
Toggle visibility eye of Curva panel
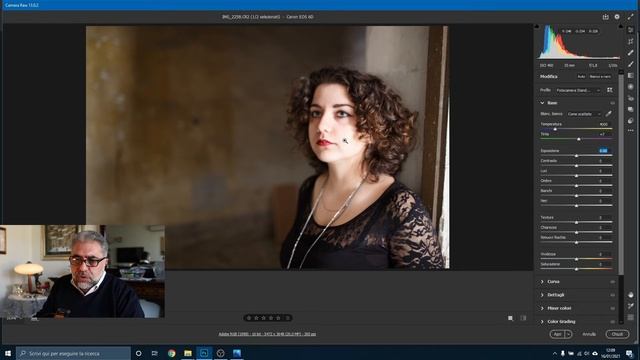tap(613, 282)
